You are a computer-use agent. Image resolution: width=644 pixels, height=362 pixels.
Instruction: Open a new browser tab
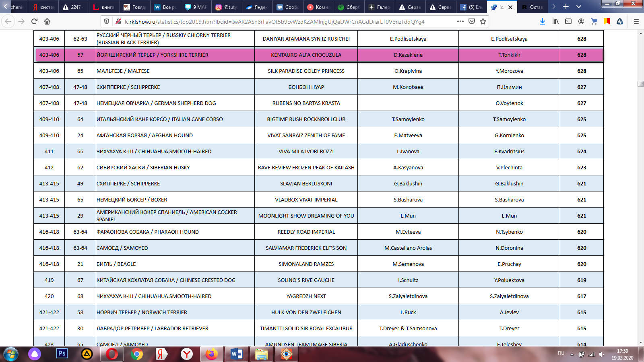[566, 7]
